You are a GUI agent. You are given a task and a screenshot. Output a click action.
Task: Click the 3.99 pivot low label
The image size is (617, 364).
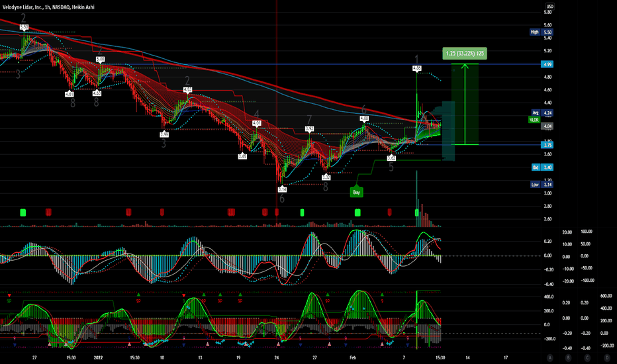pyautogui.click(x=164, y=134)
